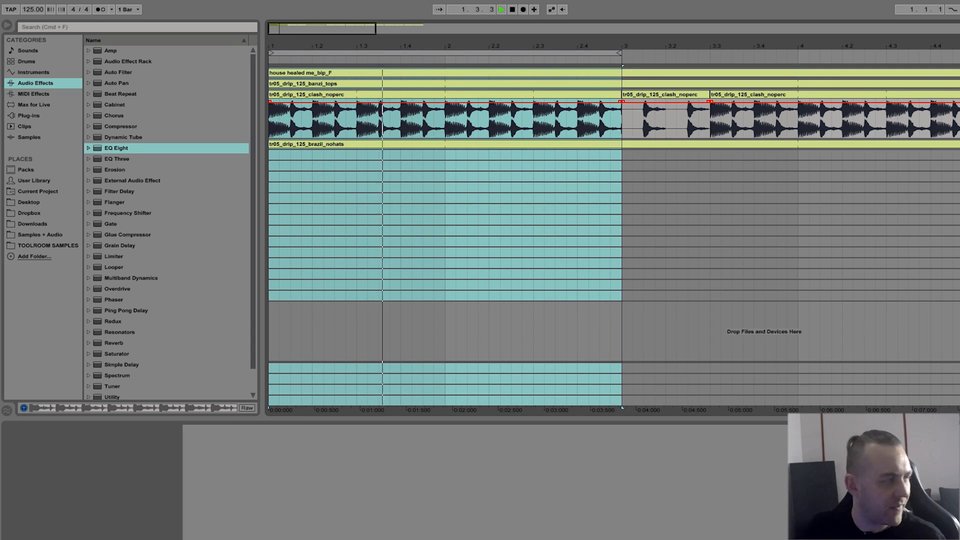960x540 pixels.
Task: Open the Samples category
Action: click(43, 137)
